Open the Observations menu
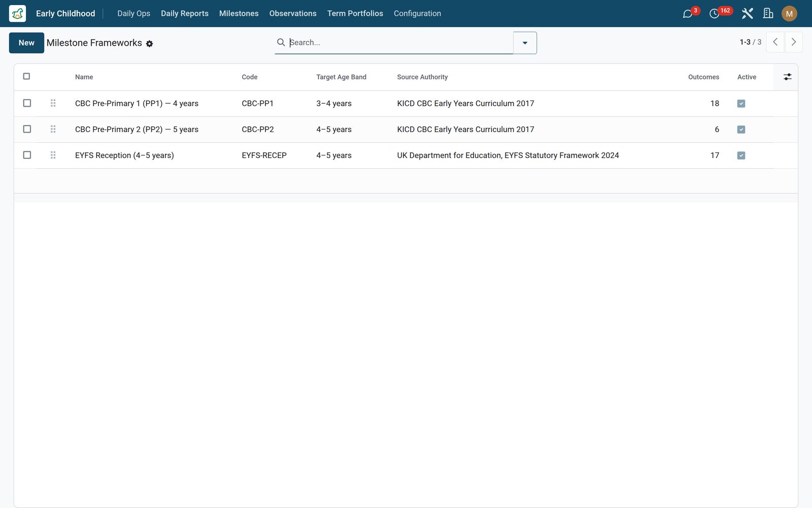The width and height of the screenshot is (812, 508). [293, 13]
